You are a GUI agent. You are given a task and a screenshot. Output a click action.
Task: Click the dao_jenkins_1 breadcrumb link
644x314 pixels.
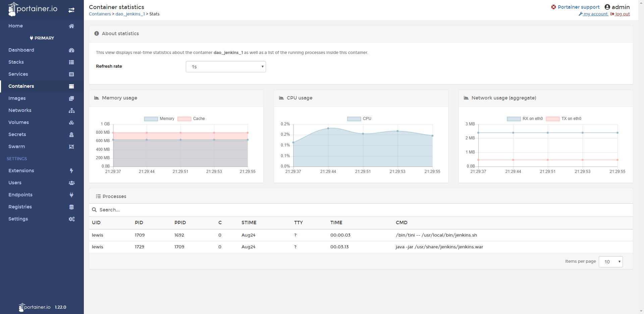[130, 14]
